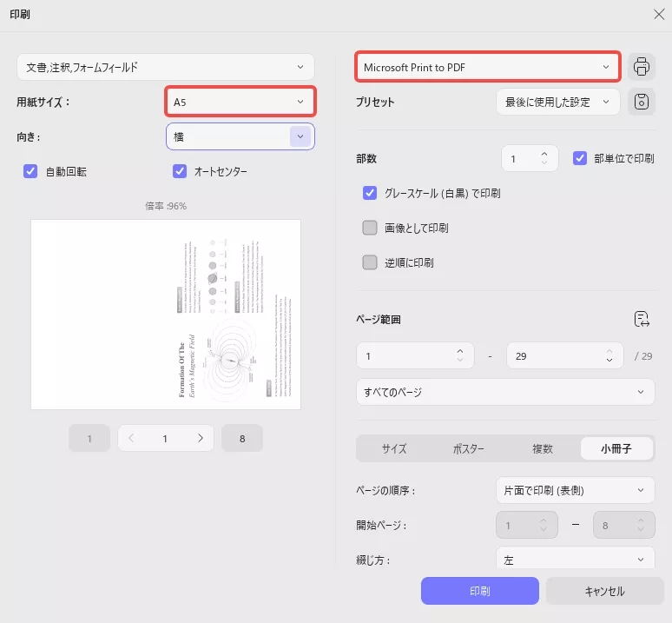This screenshot has width=672, height=623.
Task: Click the / 29 total pages text
Action: tap(643, 356)
